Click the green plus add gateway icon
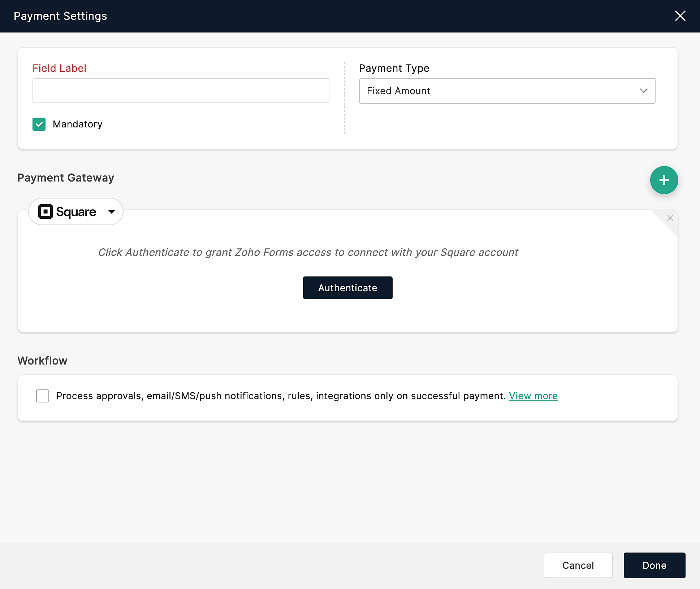Viewport: 700px width, 589px height. pos(664,180)
